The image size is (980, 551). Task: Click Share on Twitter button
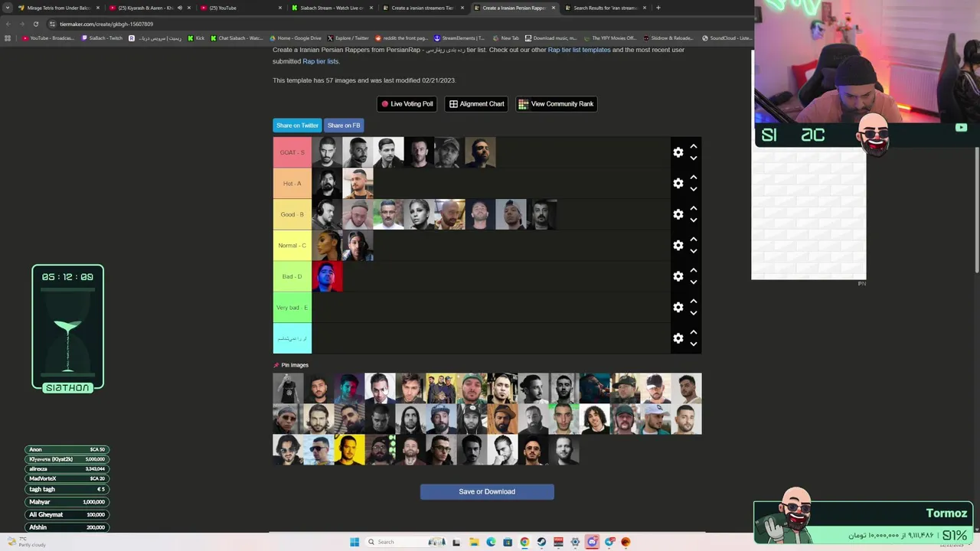click(x=297, y=126)
